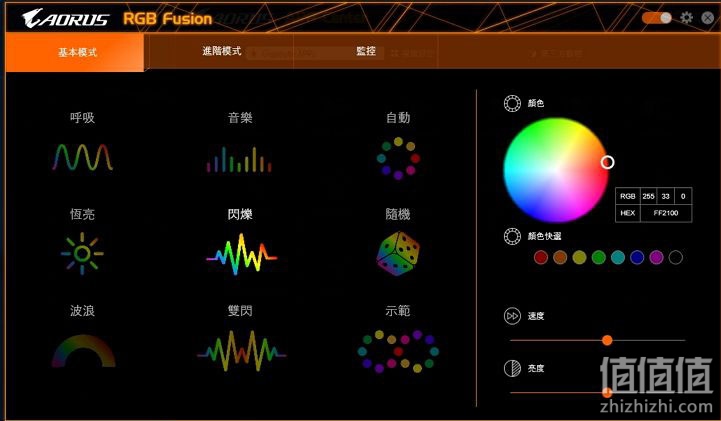The image size is (721, 421).
Task: Pick the black empty quick color swatch
Action: (675, 257)
